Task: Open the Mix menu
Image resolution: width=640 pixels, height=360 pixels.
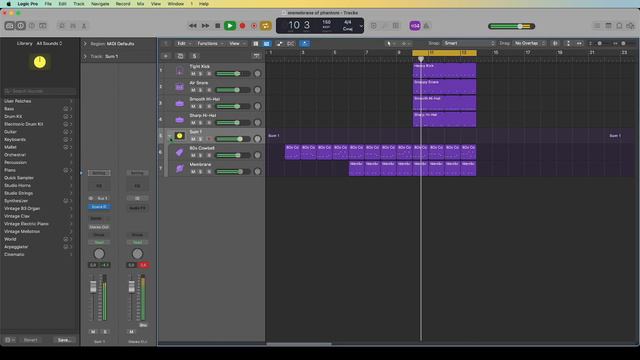Action: coord(140,4)
